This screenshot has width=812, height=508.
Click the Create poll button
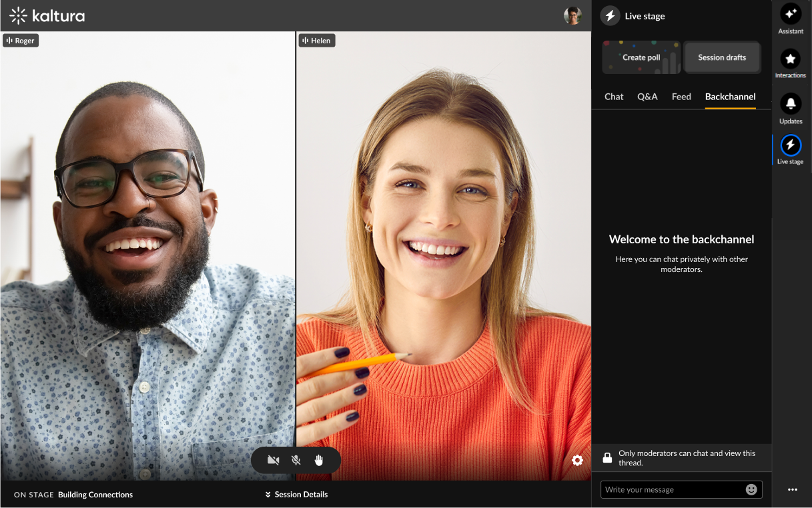pyautogui.click(x=641, y=57)
